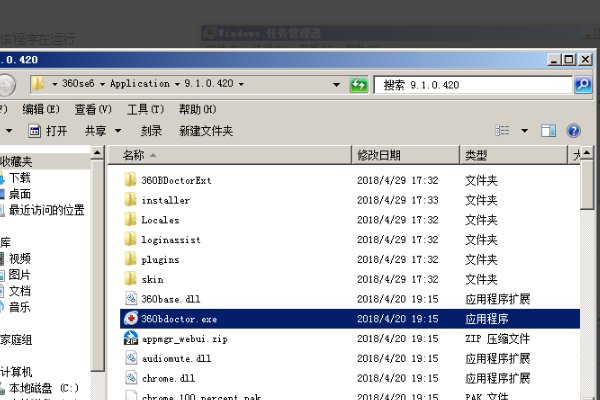
Task: Toggle the preview pane icon
Action: pos(548,131)
